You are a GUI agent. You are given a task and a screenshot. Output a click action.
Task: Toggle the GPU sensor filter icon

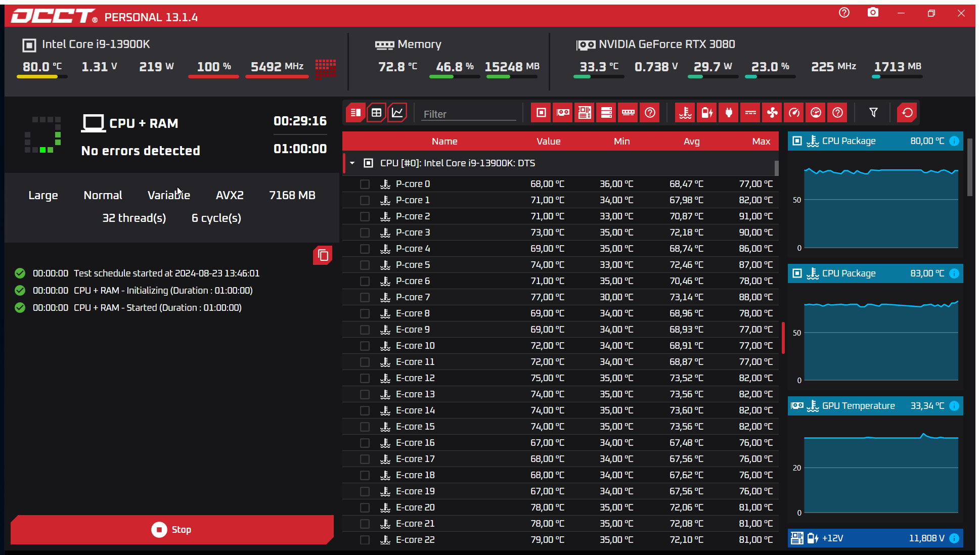563,113
